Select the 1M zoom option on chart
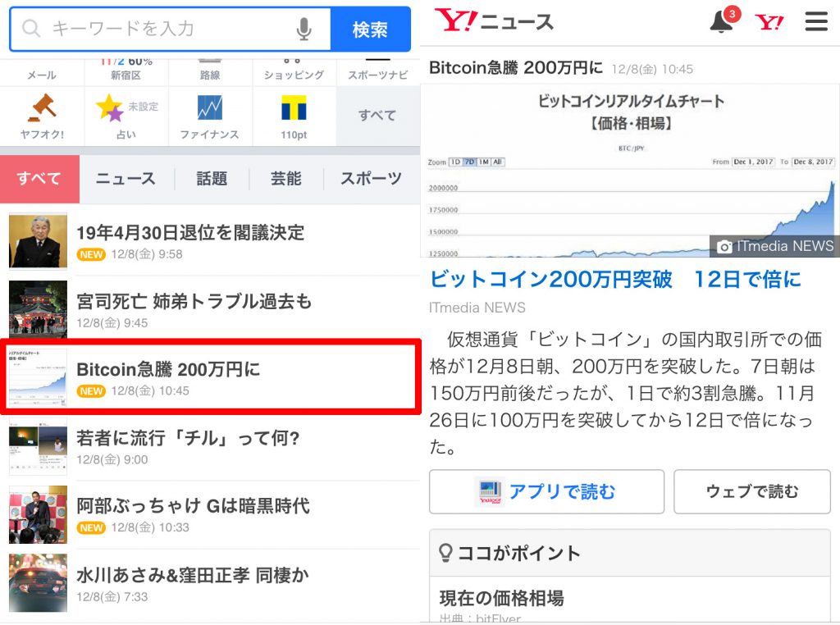The image size is (840, 625). click(484, 162)
